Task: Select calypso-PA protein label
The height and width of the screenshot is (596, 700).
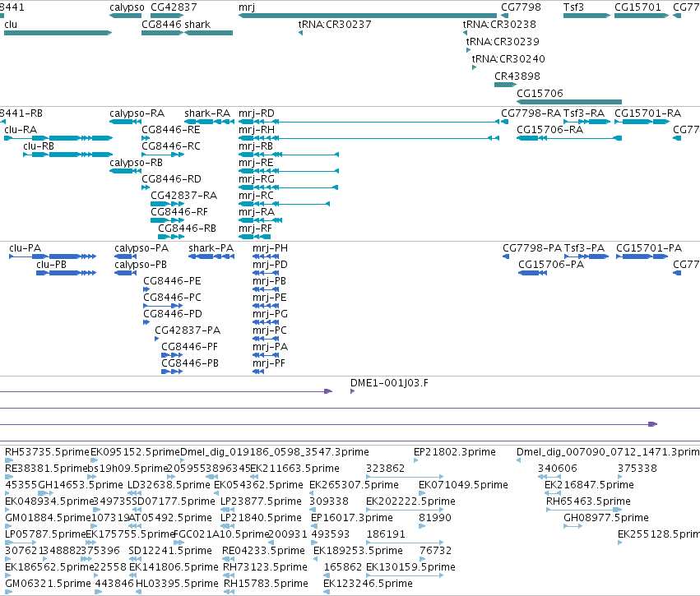Action: pos(141,248)
